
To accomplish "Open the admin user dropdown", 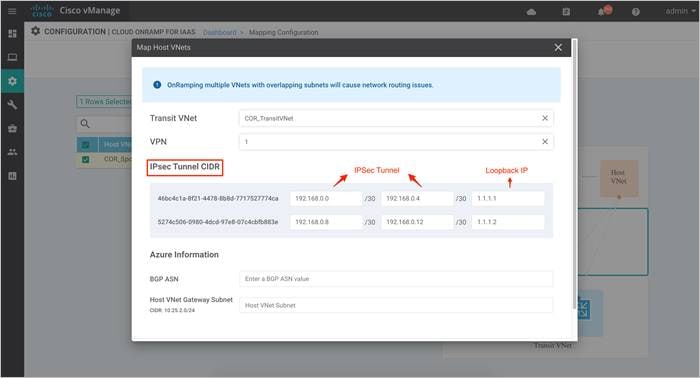I will click(x=680, y=11).
